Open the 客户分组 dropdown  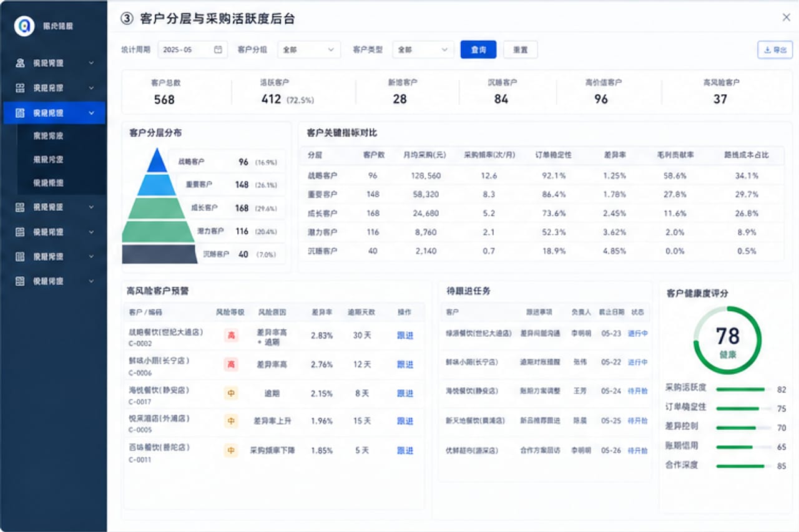coord(309,49)
